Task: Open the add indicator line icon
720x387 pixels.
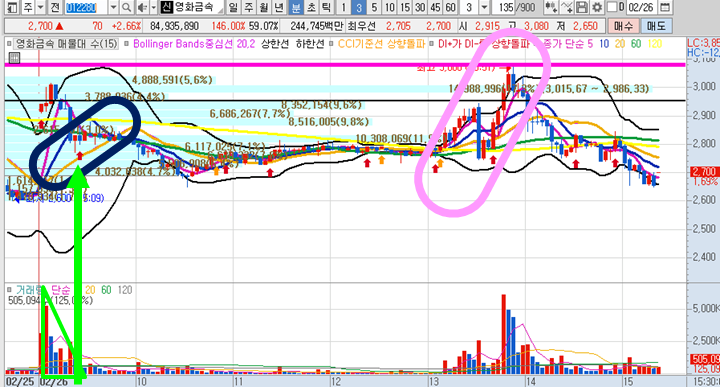Action: (567, 7)
